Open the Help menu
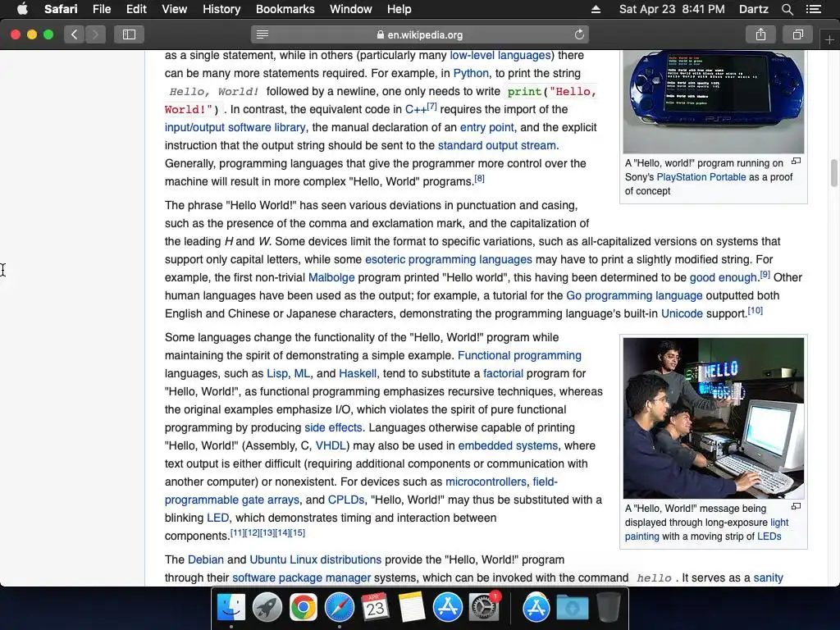Viewport: 840px width, 630px height. (x=399, y=9)
